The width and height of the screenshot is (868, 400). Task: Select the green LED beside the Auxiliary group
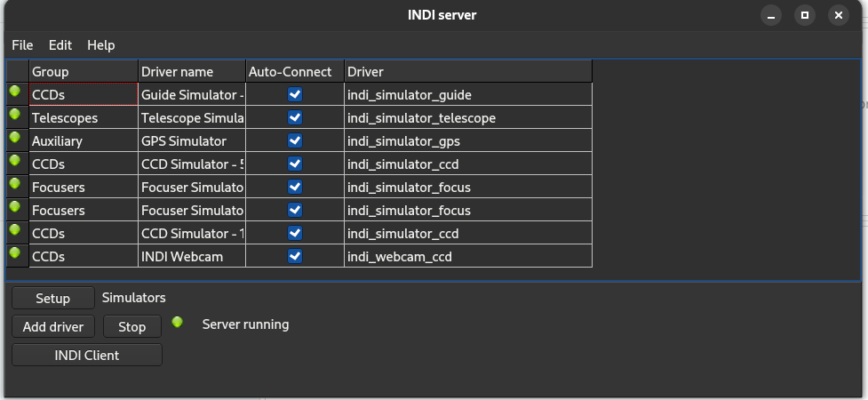tap(15, 138)
